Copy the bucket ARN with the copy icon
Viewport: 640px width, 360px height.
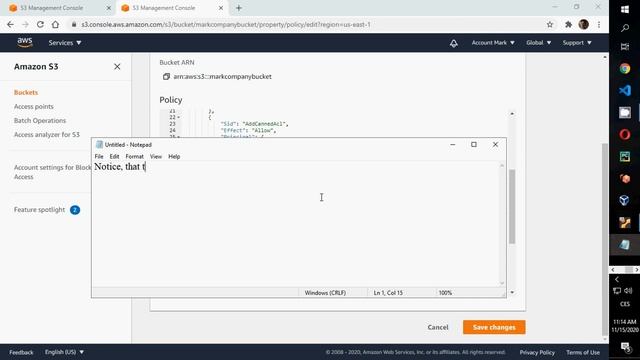tap(166, 76)
